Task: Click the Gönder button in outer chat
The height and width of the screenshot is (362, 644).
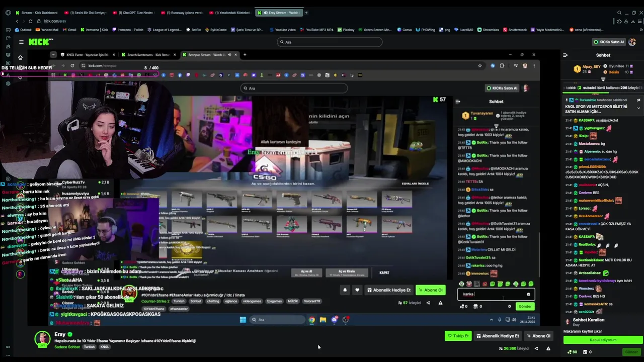Action: pos(630,352)
